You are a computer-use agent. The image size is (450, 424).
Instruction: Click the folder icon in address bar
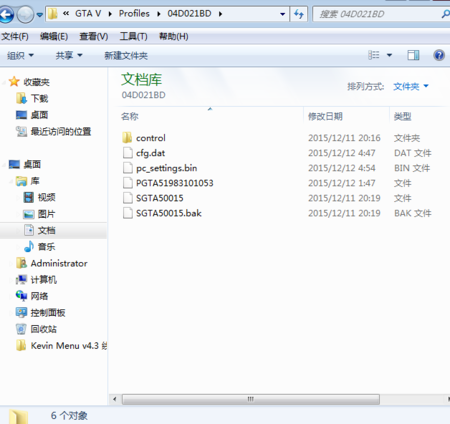coord(53,14)
